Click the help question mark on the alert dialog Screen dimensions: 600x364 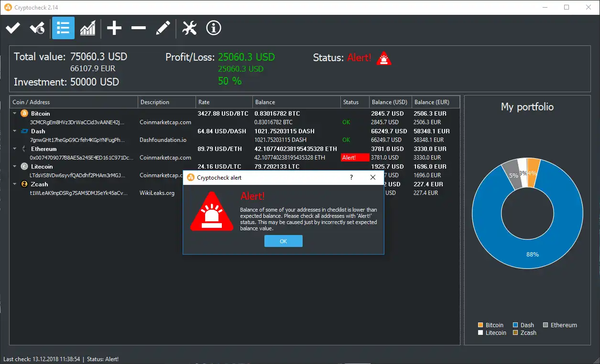coord(351,177)
